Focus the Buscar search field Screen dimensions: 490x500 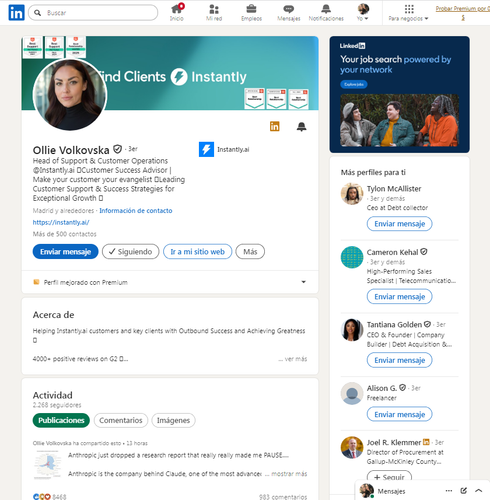(x=93, y=13)
